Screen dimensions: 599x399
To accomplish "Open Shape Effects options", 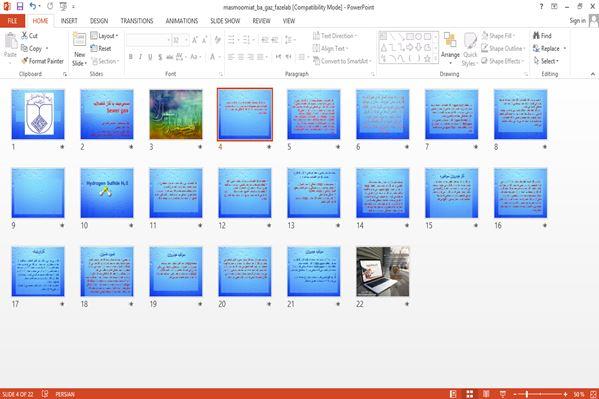I will (503, 61).
